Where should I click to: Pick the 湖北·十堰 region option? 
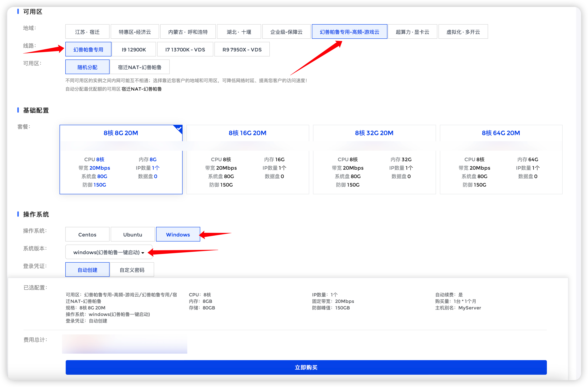tap(239, 32)
